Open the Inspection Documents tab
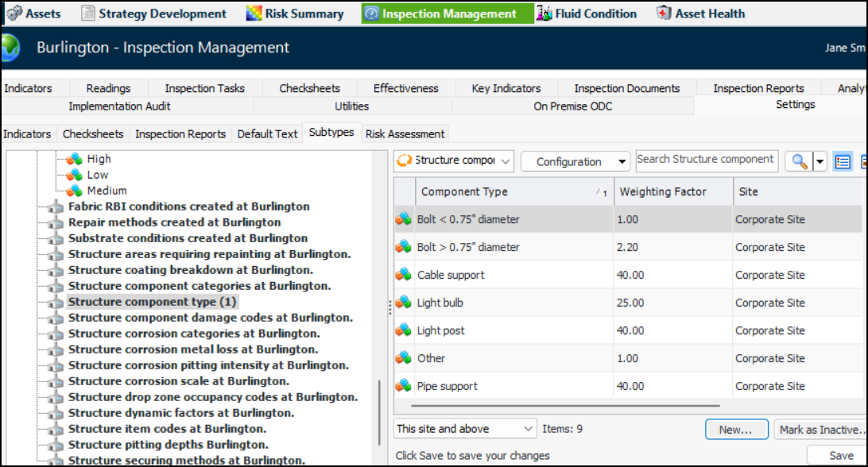The image size is (868, 467). click(626, 88)
